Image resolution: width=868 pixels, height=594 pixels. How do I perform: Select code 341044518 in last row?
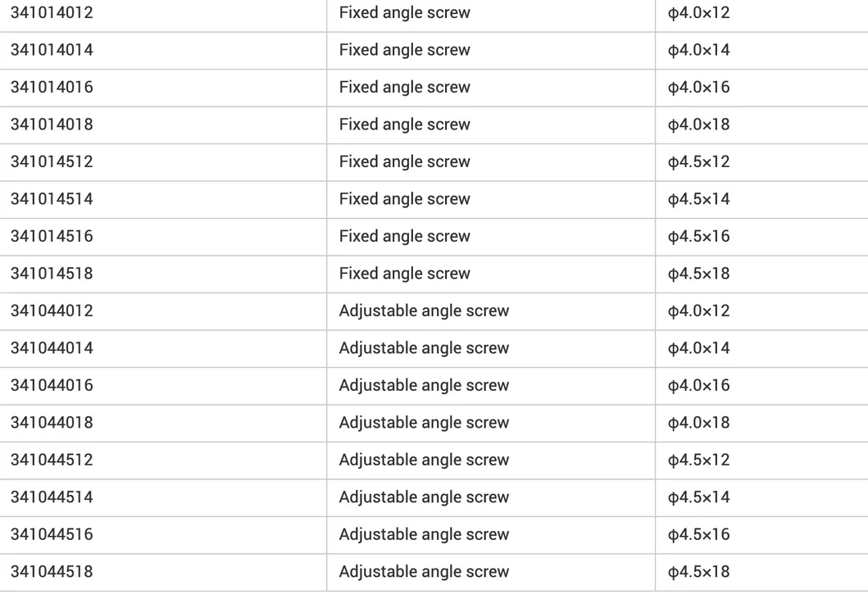click(x=52, y=572)
